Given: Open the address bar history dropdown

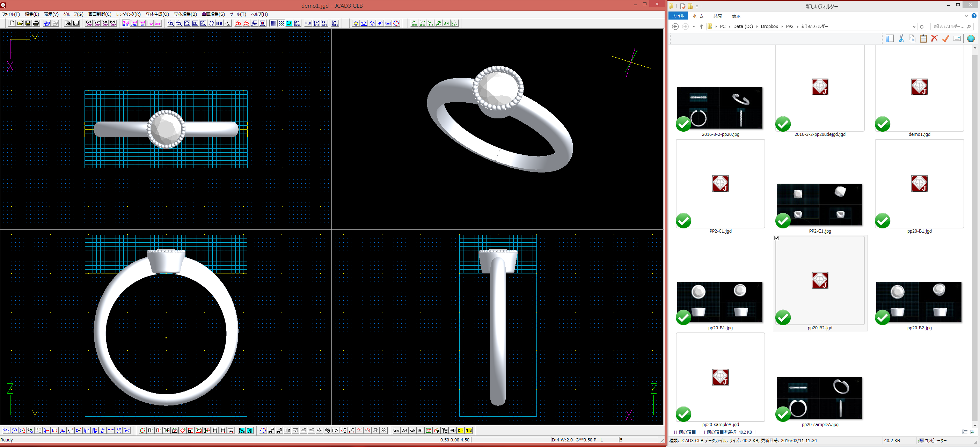Looking at the screenshot, I should [x=914, y=27].
